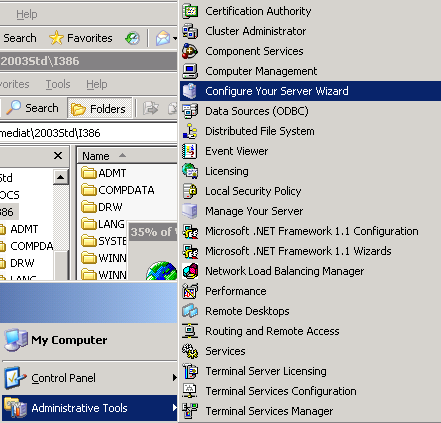Open Certification Authority from the menu
The image size is (441, 423).
pos(310,11)
